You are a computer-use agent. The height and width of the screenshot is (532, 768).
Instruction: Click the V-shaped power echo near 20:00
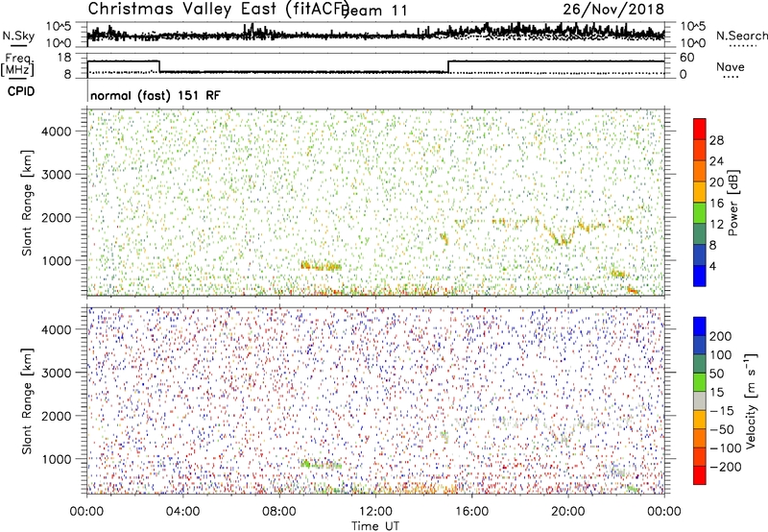pos(563,235)
